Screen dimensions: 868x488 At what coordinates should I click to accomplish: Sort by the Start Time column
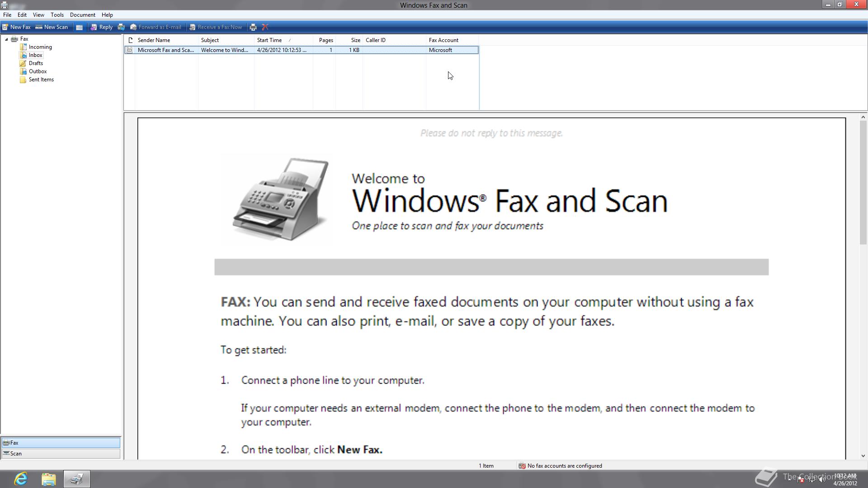283,40
